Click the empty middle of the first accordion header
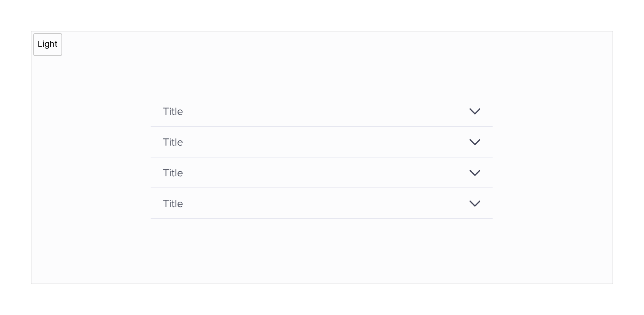The width and height of the screenshot is (644, 315). point(321,111)
